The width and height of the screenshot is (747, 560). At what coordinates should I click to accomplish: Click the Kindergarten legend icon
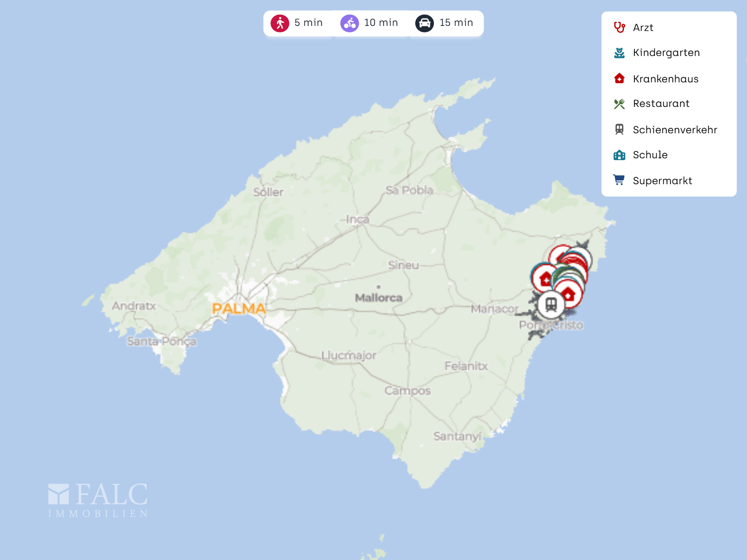[x=619, y=53]
